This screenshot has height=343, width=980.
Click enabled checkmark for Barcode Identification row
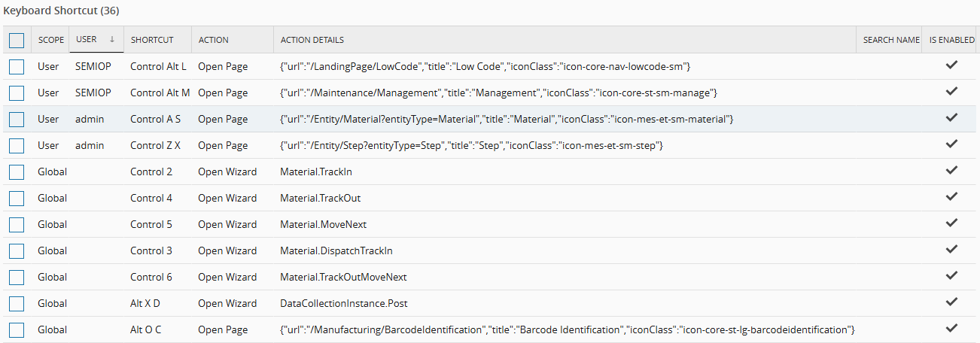(951, 329)
